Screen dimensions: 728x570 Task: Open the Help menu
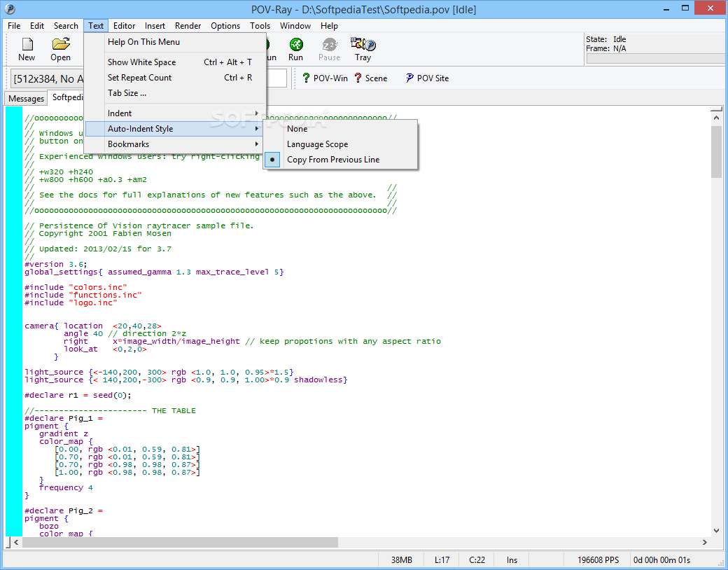[329, 25]
